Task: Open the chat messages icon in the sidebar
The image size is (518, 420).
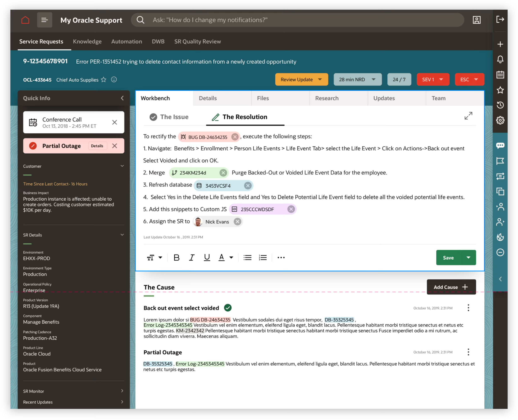Action: (500, 145)
